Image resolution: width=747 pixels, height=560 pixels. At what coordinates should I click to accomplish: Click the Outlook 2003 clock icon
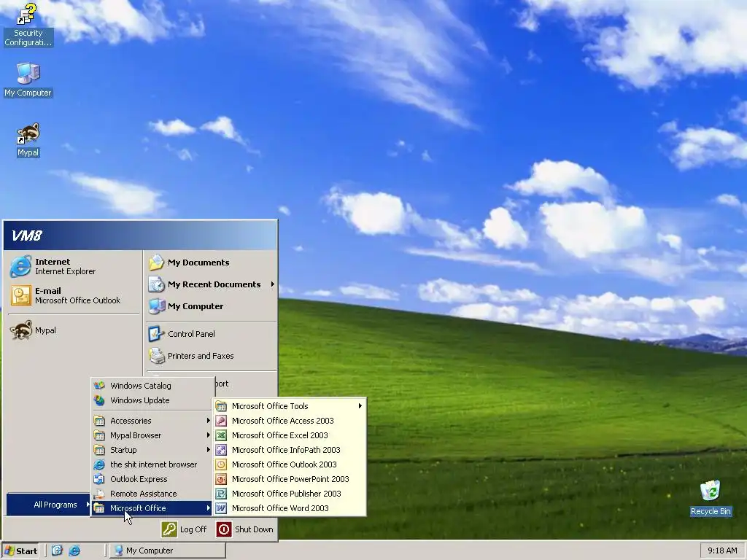pos(221,464)
